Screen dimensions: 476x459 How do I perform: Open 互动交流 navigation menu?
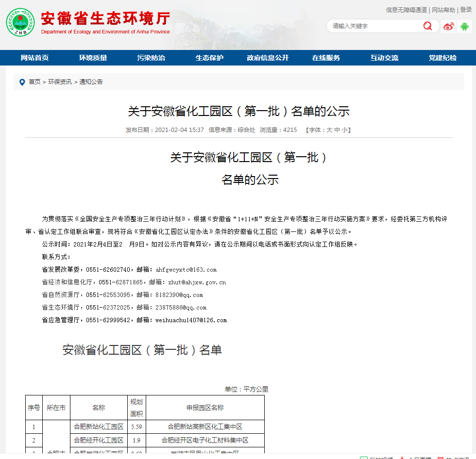pyautogui.click(x=384, y=58)
